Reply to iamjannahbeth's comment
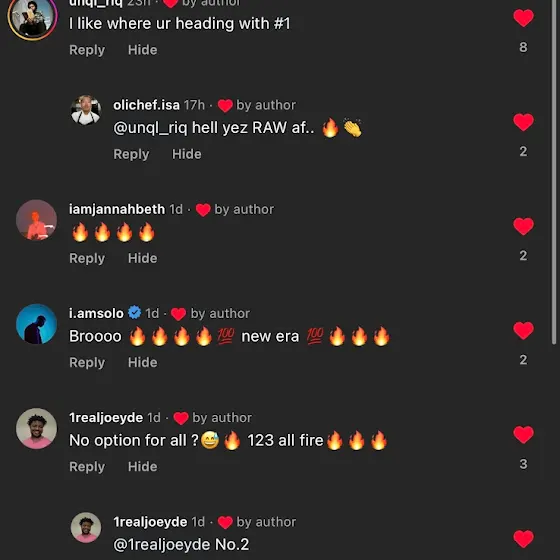This screenshot has width=560, height=560. tap(87, 258)
